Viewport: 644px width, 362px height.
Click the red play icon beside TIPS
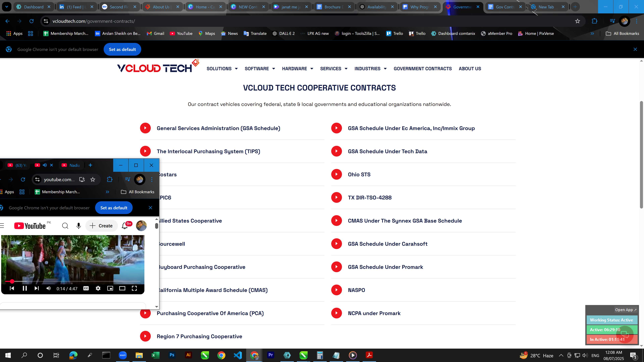(145, 151)
